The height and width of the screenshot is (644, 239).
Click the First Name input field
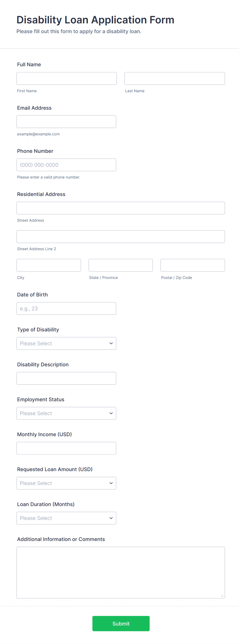coord(67,78)
